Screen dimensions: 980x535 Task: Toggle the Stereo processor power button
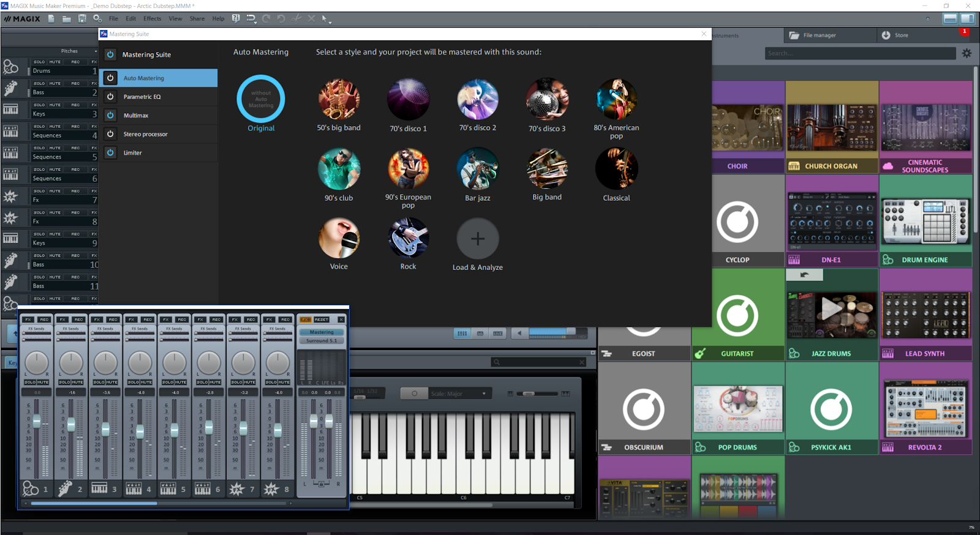pyautogui.click(x=110, y=134)
